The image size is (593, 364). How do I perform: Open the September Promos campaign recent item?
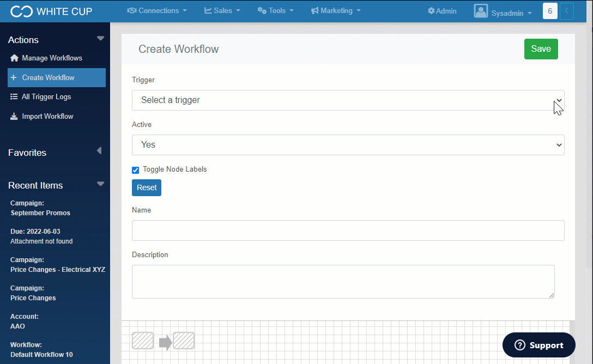pos(40,213)
